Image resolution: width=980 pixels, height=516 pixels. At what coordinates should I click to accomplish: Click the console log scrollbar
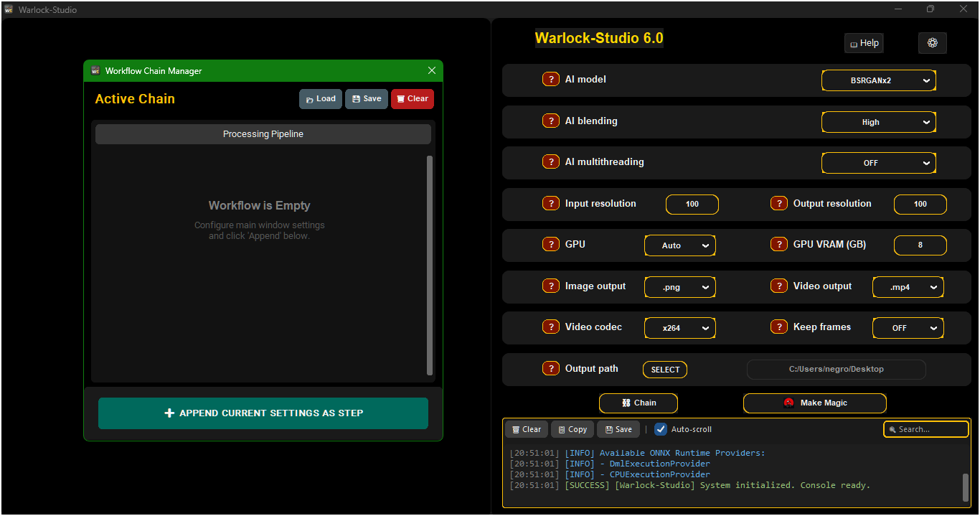point(966,488)
